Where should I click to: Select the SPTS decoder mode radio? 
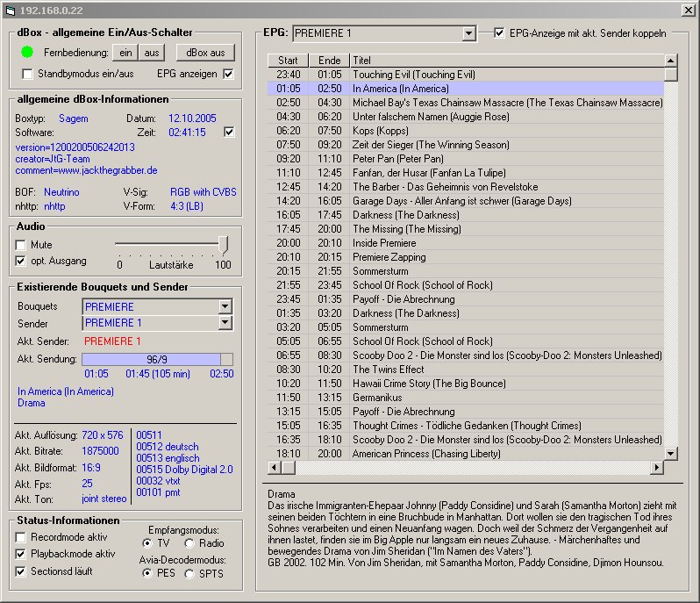pyautogui.click(x=189, y=573)
